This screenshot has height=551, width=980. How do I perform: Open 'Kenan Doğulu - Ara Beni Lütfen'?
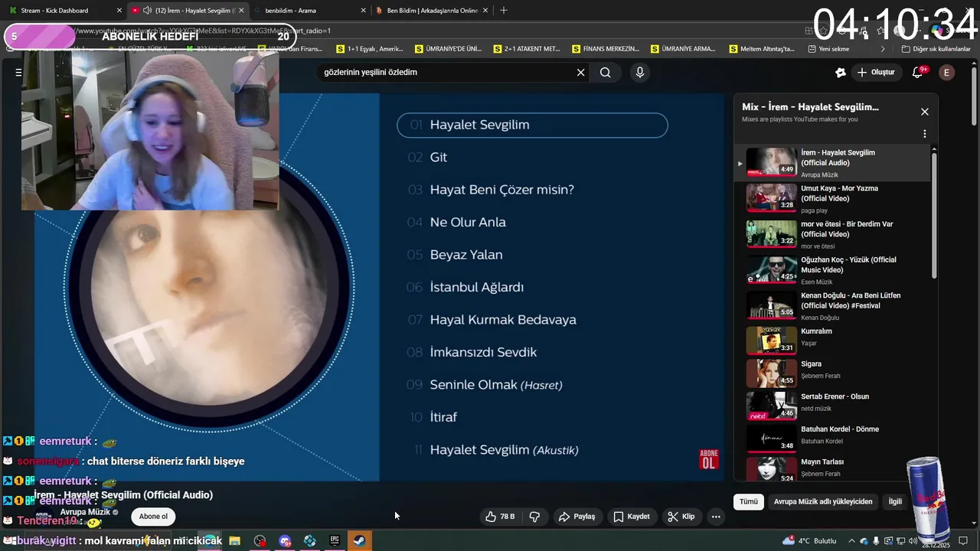click(x=833, y=305)
